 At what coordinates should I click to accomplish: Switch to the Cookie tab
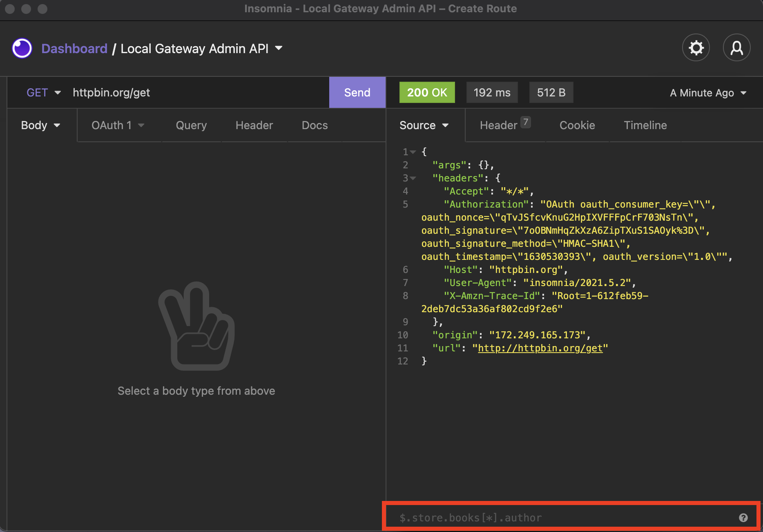click(x=577, y=125)
